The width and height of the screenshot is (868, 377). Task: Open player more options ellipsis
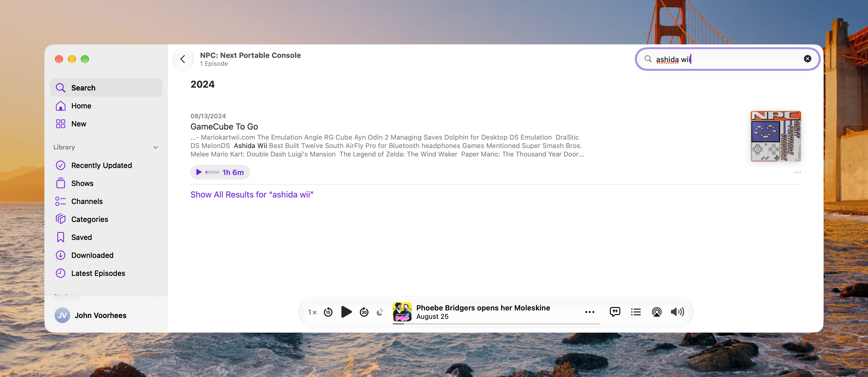tap(590, 312)
